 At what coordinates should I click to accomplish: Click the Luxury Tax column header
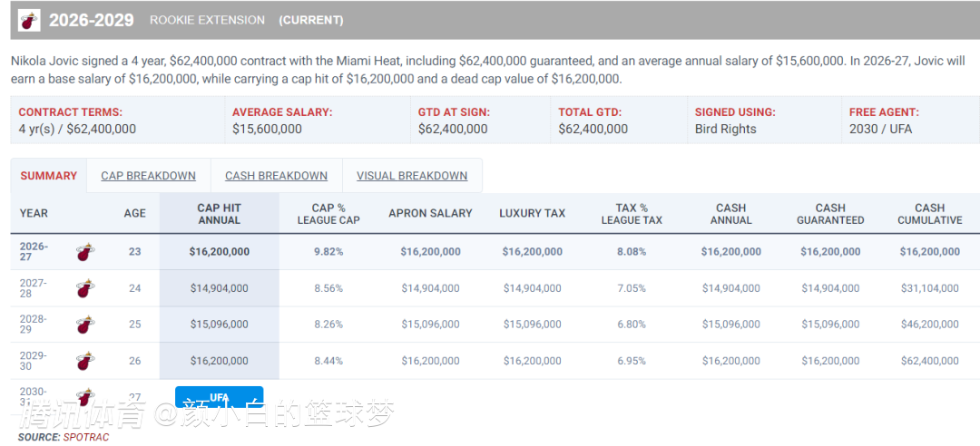pyautogui.click(x=532, y=213)
